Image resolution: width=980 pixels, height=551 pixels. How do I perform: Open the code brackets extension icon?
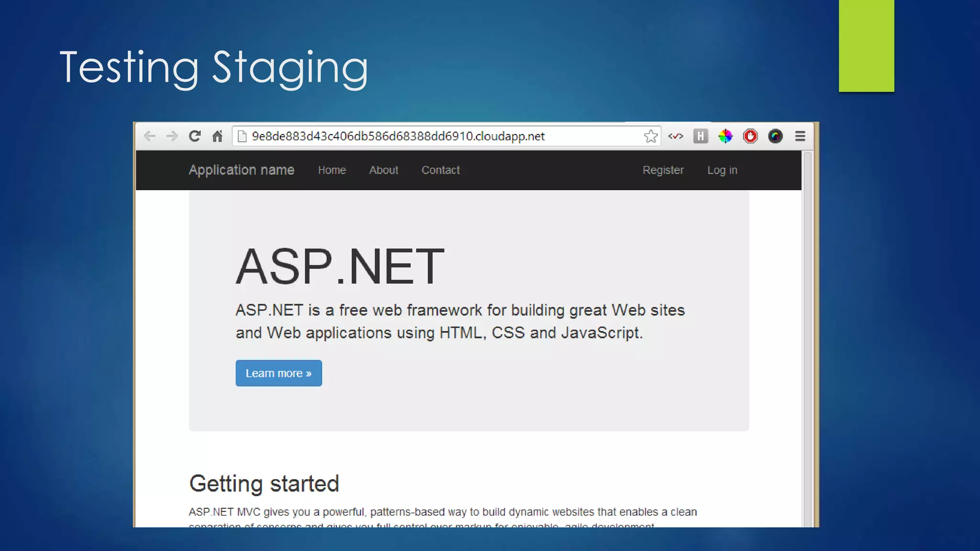676,136
